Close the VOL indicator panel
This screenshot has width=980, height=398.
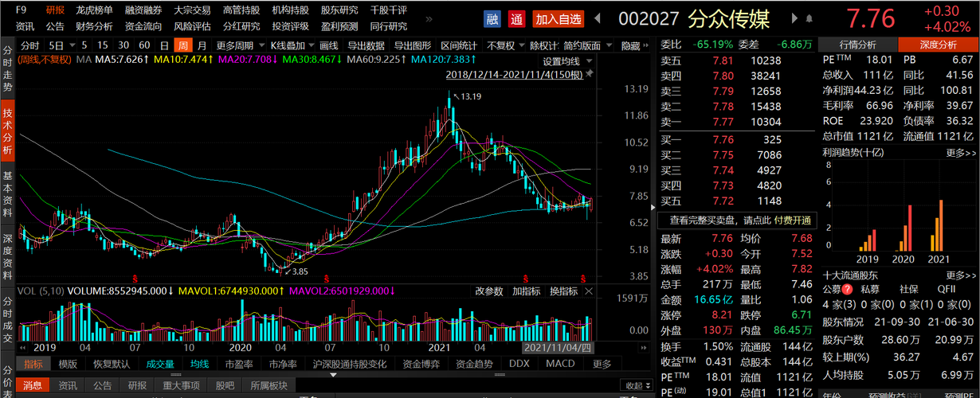click(589, 291)
